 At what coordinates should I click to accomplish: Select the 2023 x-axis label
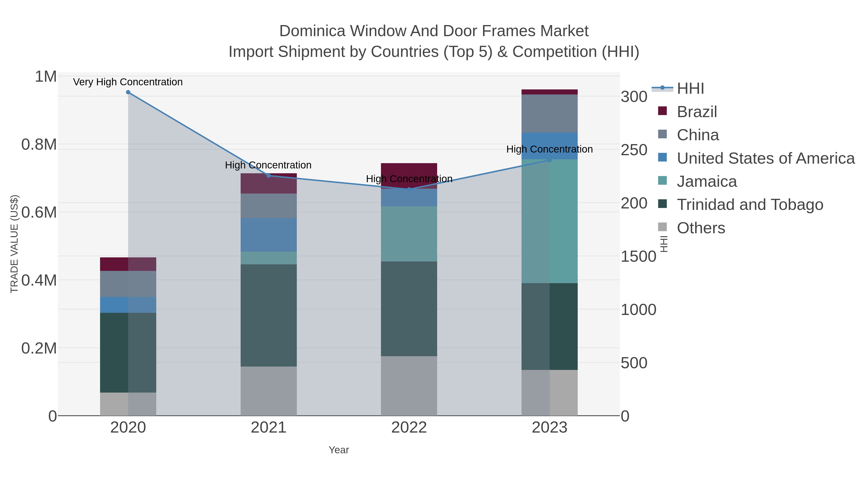click(x=549, y=428)
